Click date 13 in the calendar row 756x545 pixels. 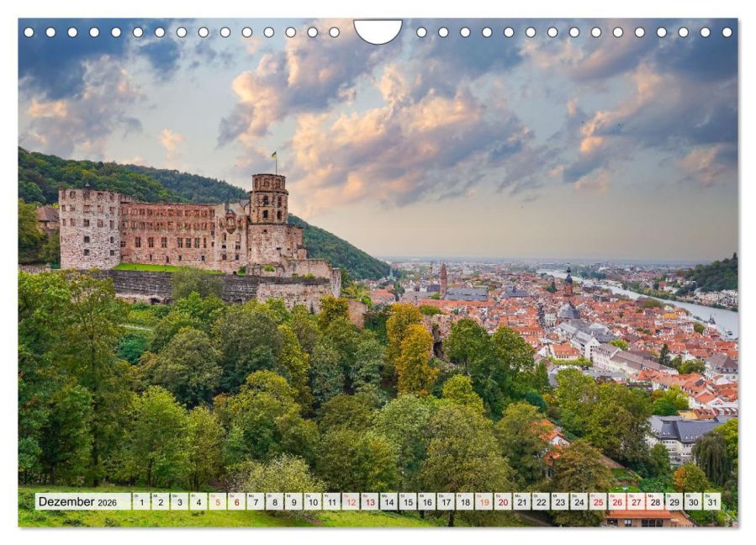click(369, 502)
